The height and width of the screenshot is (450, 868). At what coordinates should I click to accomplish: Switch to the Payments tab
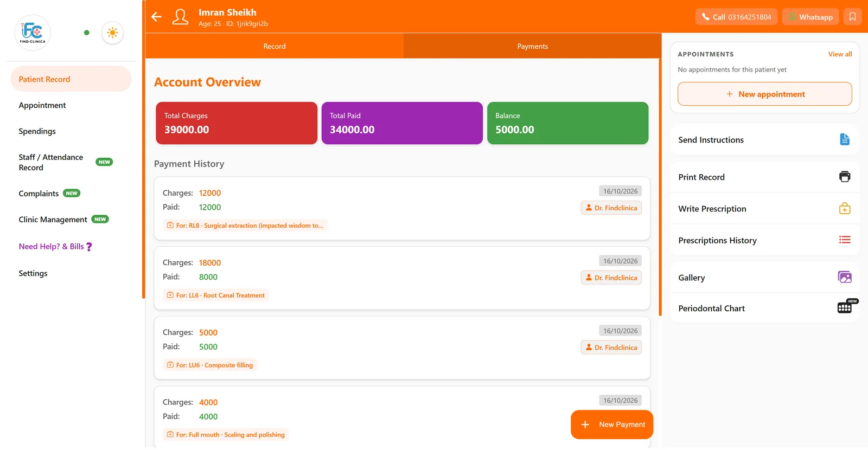point(532,46)
